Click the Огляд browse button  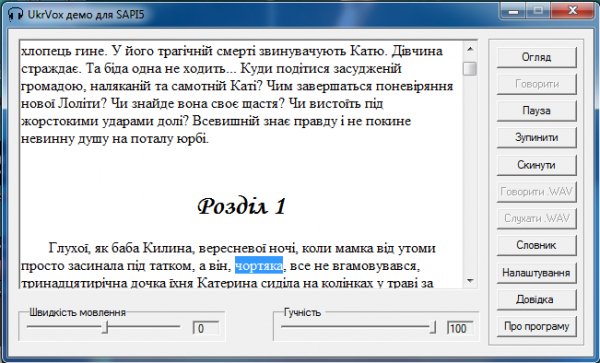536,57
